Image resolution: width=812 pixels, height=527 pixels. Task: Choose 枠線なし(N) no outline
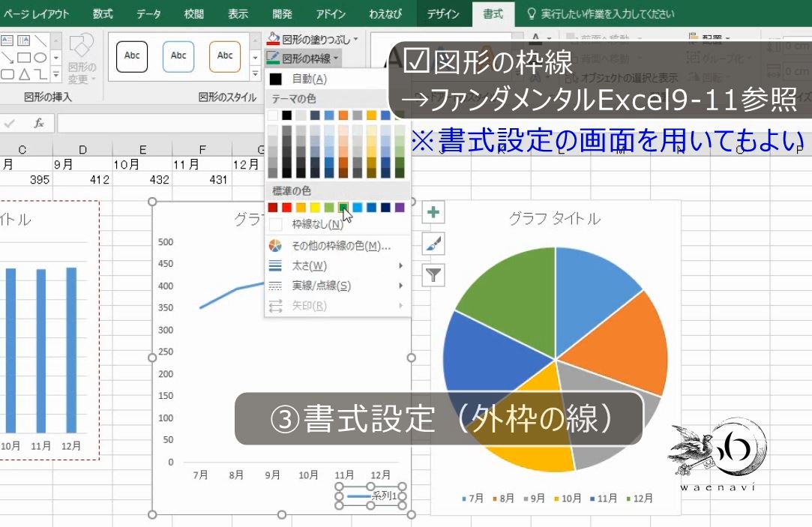(337, 224)
